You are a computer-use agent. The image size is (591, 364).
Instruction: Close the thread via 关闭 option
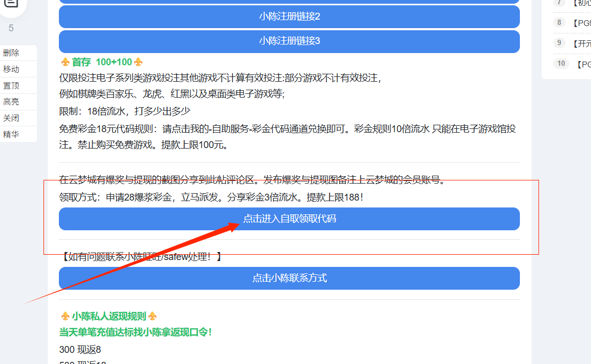[11, 118]
